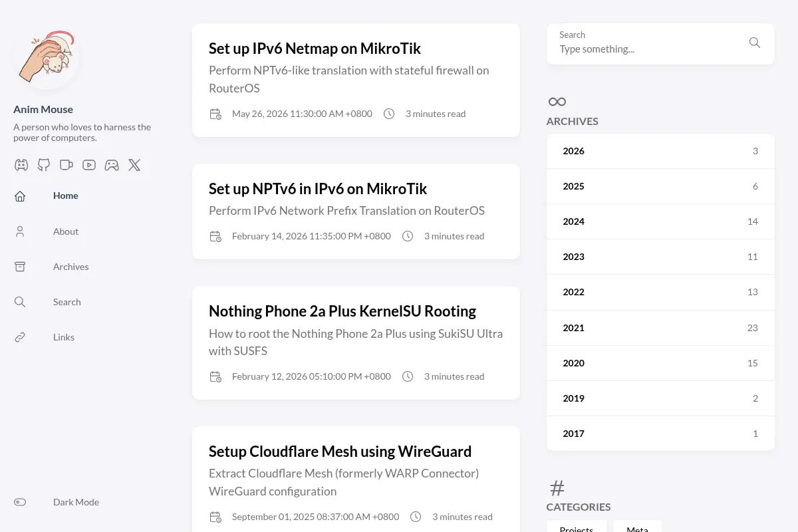Open the 2021 archive entry
The height and width of the screenshot is (532, 798).
pyautogui.click(x=660, y=328)
